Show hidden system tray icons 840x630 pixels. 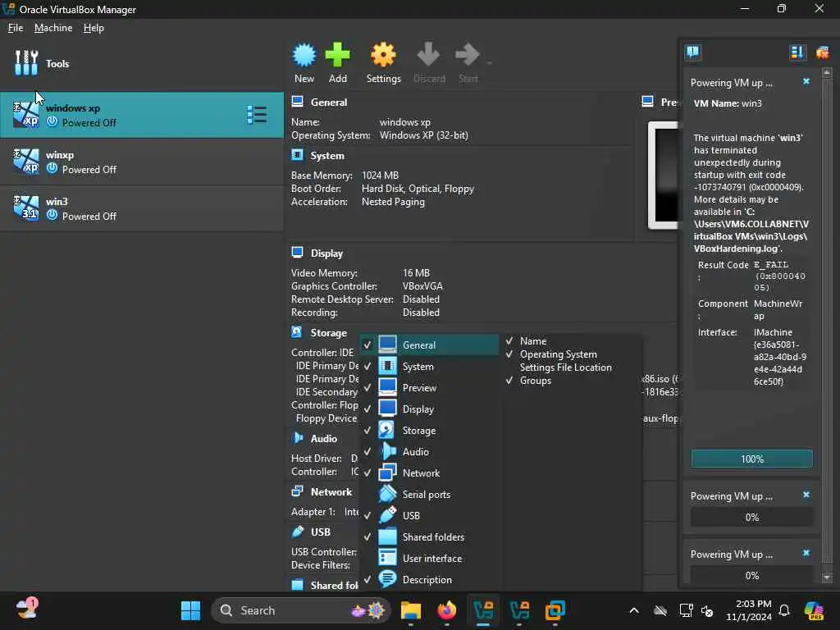[x=634, y=610]
